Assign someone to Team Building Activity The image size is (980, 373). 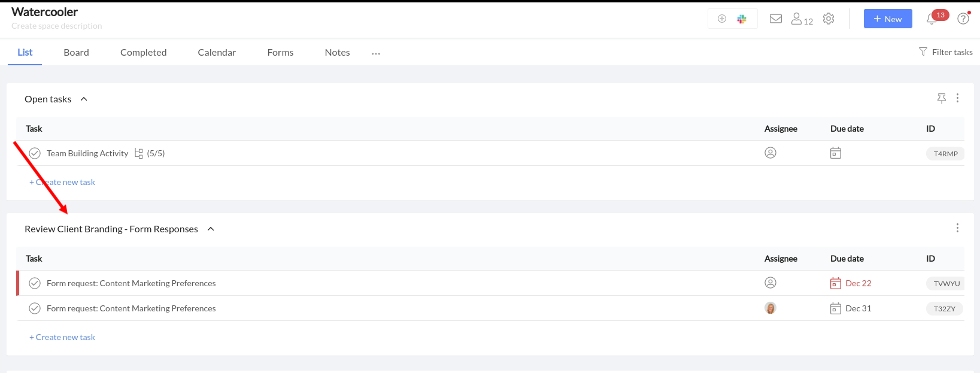[x=770, y=153]
